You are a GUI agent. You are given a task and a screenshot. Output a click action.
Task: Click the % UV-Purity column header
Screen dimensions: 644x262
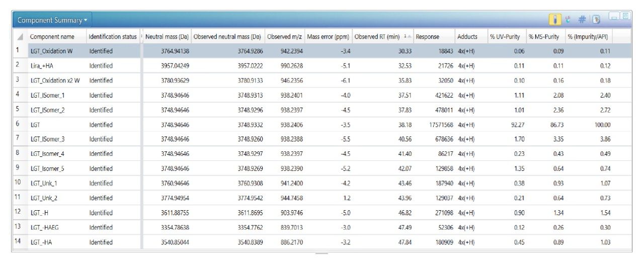point(505,37)
